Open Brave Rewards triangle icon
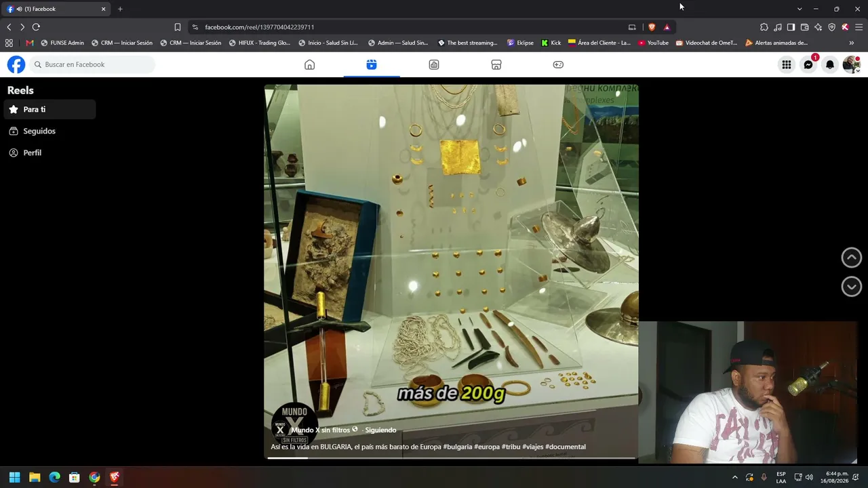868x488 pixels. (x=667, y=27)
